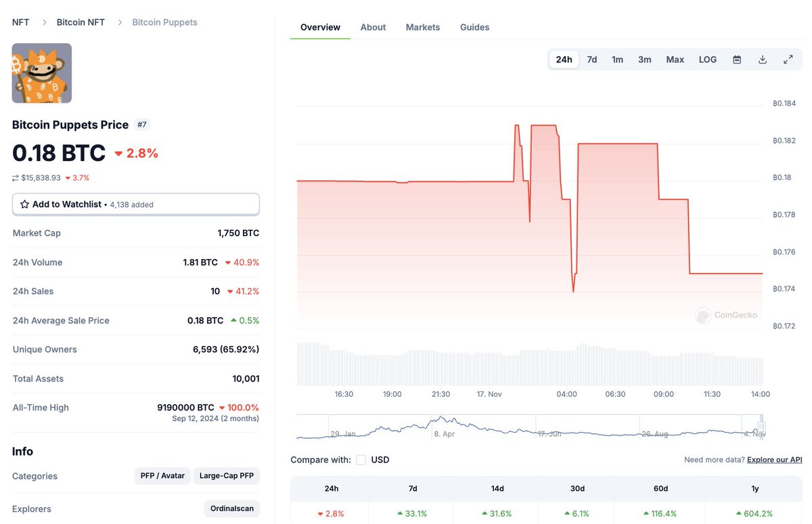Open the Markets tab
This screenshot has width=812, height=524.
(x=423, y=28)
